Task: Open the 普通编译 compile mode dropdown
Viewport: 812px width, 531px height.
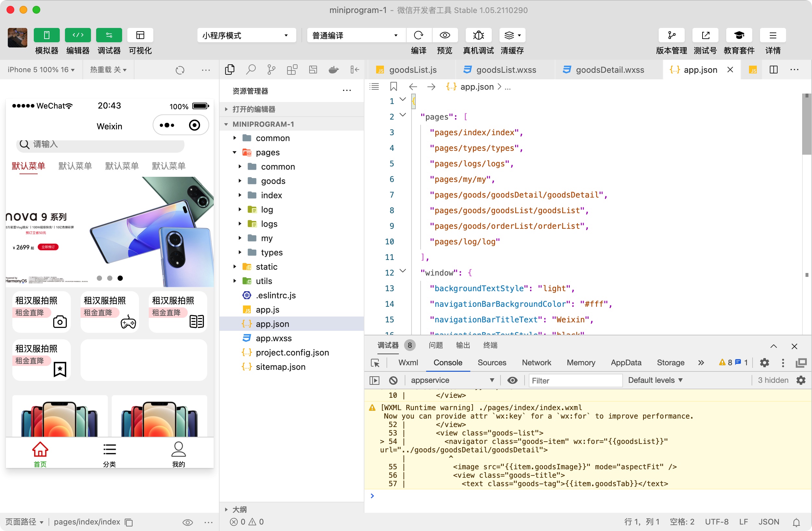Action: [x=356, y=35]
